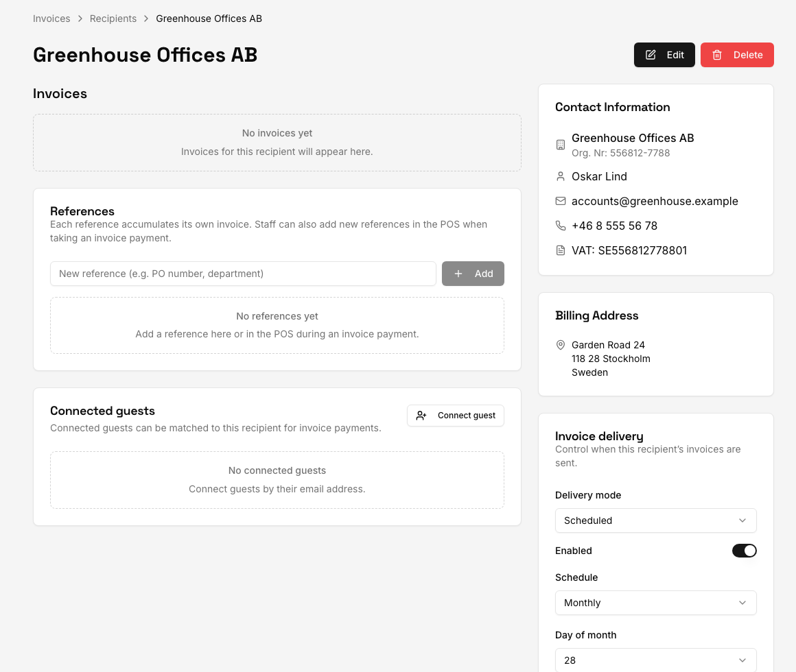Go to Invoices breadcrumb link
The height and width of the screenshot is (672, 796).
51,19
